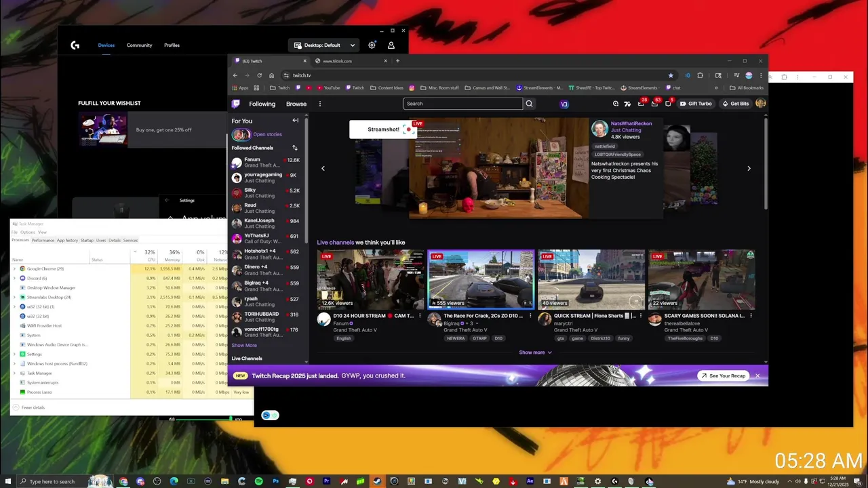Expand Show more live channels
This screenshot has height=488, width=868.
tap(535, 352)
